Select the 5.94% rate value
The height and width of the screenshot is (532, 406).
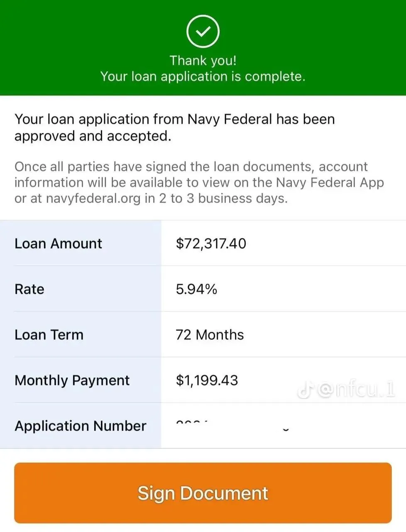196,289
